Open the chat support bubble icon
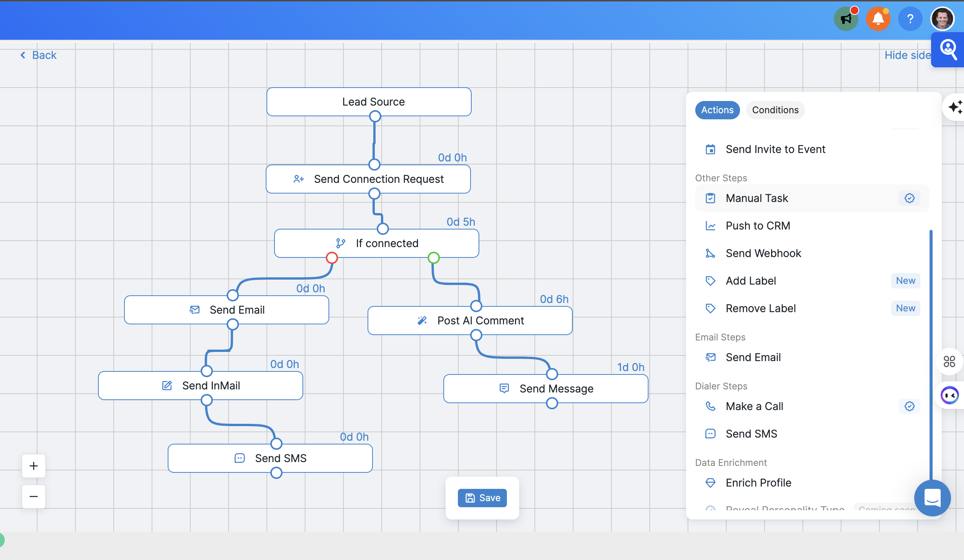Image resolution: width=964 pixels, height=560 pixels. point(932,498)
